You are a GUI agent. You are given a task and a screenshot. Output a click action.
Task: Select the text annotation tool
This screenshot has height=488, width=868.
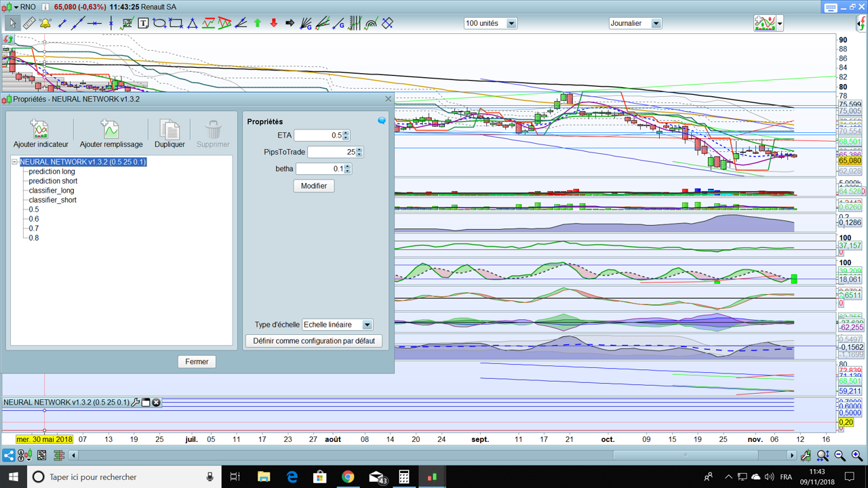click(143, 23)
